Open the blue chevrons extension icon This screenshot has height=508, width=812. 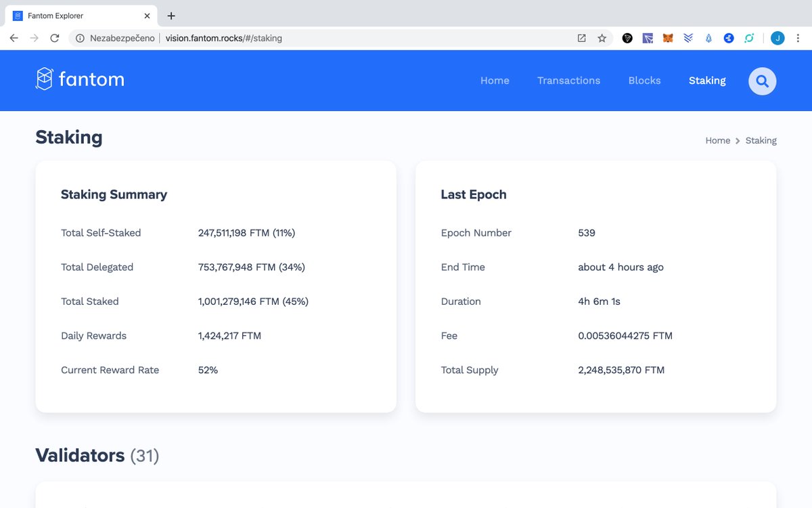click(x=688, y=38)
